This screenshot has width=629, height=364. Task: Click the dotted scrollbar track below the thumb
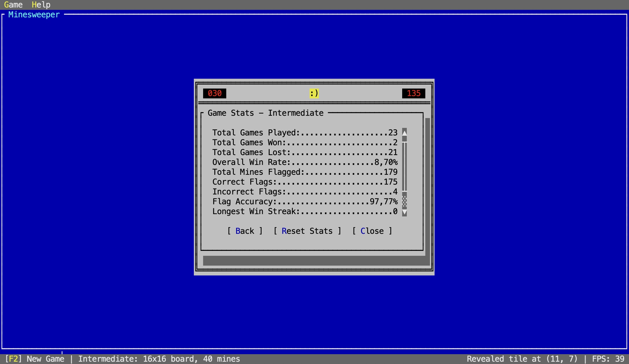pos(404,201)
